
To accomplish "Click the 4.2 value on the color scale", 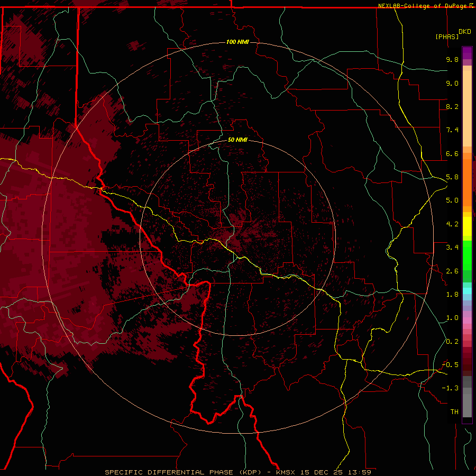I will (452, 224).
